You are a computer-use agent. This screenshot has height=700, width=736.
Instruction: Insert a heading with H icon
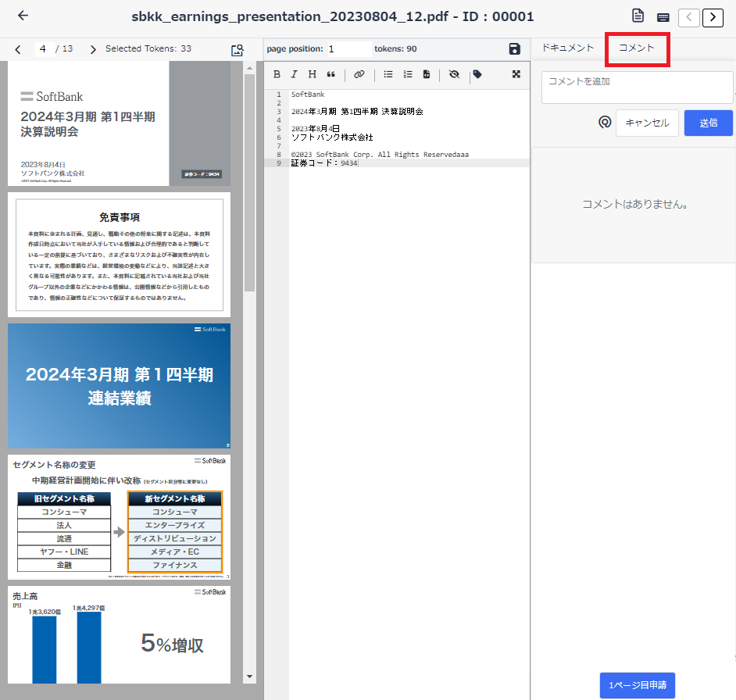click(x=313, y=74)
